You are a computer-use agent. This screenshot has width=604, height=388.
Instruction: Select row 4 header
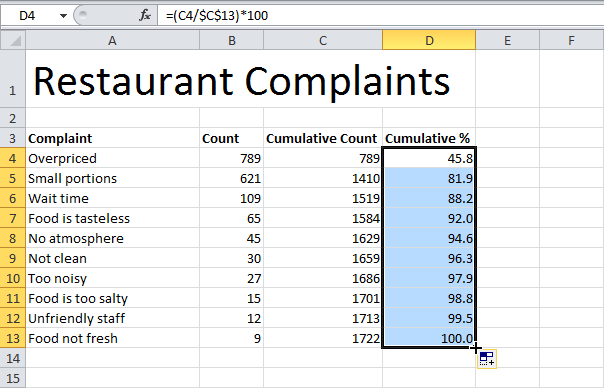click(13, 158)
